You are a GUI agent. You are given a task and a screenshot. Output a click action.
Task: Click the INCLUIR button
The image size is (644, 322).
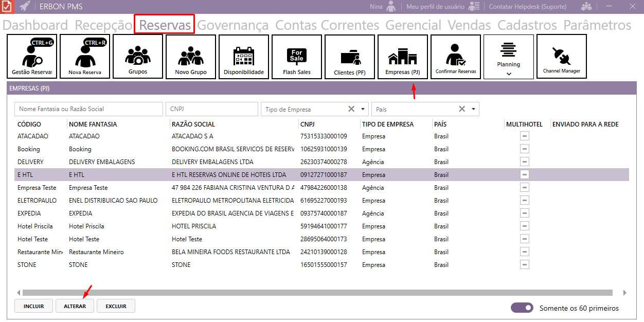pos(33,306)
